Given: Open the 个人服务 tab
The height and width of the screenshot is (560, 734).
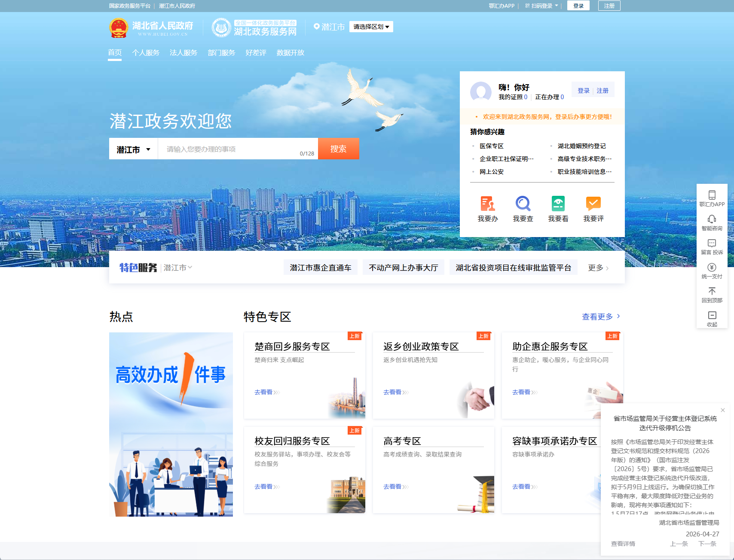Looking at the screenshot, I should pos(146,52).
